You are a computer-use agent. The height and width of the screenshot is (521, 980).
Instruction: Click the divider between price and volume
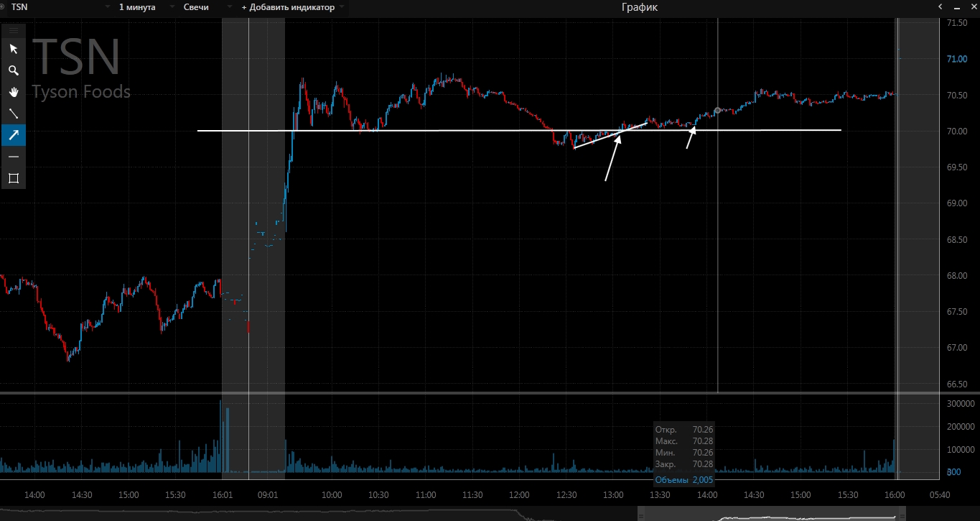490,393
